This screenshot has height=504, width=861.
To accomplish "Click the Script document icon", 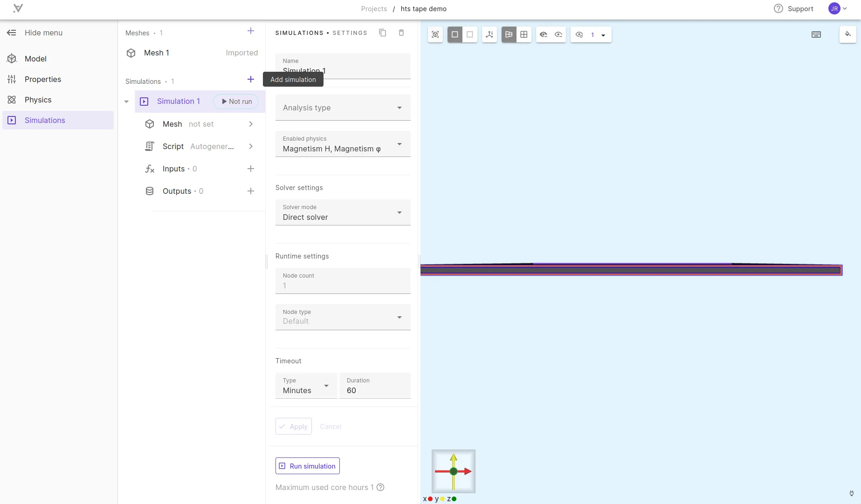I will [150, 146].
